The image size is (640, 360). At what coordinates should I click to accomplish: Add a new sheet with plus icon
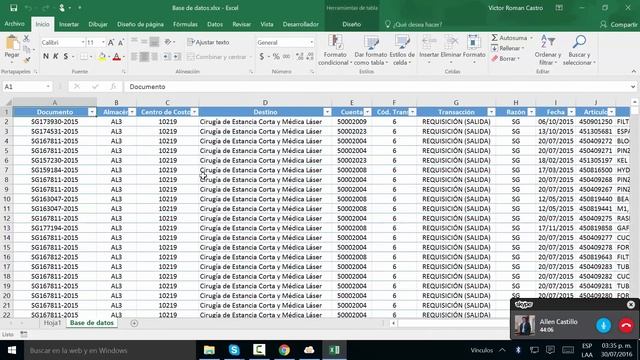click(134, 323)
